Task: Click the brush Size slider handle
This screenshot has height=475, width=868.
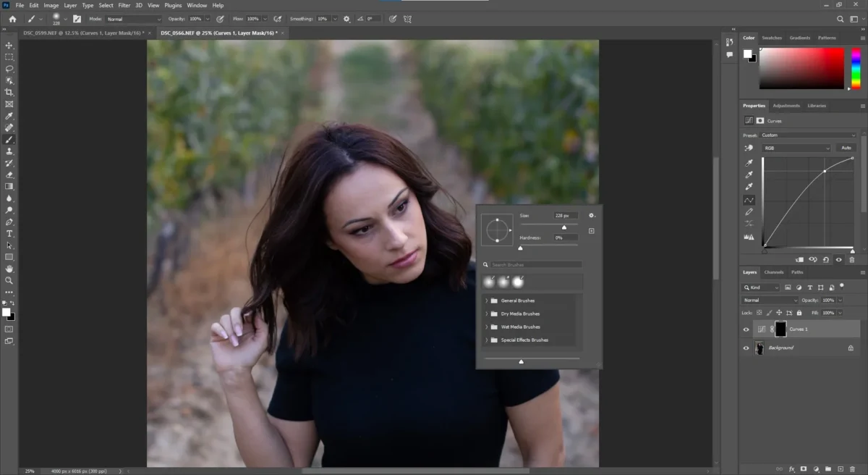Action: click(564, 227)
